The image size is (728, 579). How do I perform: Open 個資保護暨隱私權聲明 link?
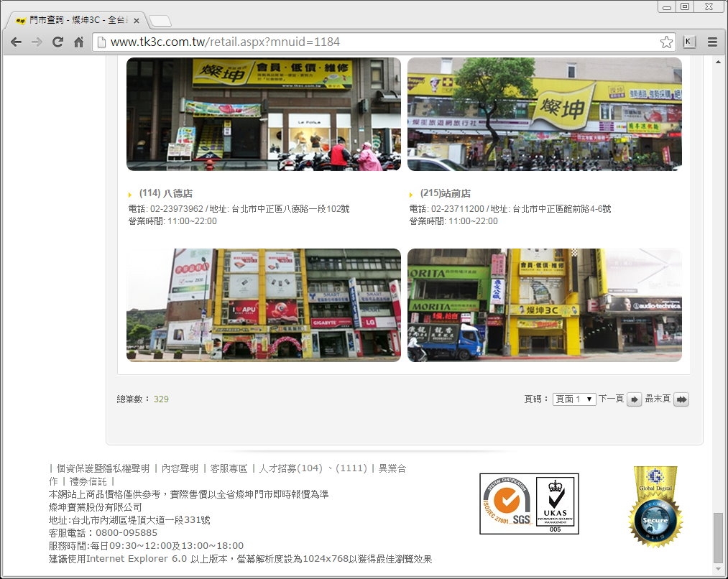tap(103, 468)
